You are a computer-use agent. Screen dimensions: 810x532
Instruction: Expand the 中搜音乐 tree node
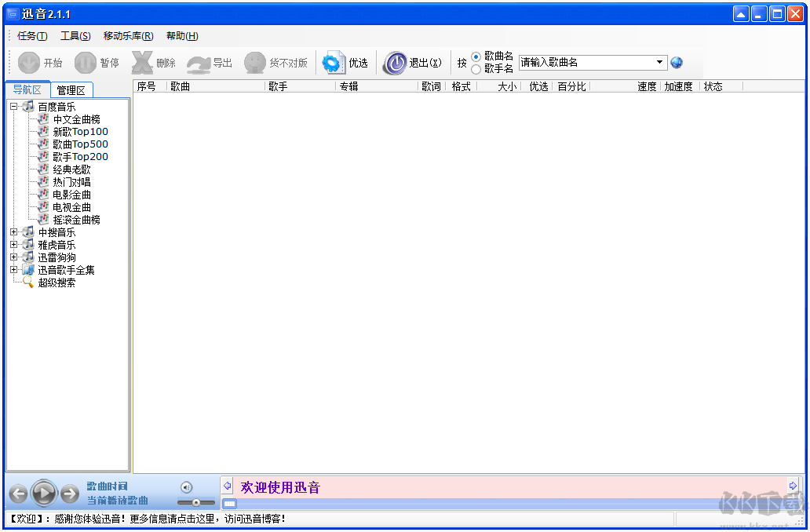[x=13, y=232]
